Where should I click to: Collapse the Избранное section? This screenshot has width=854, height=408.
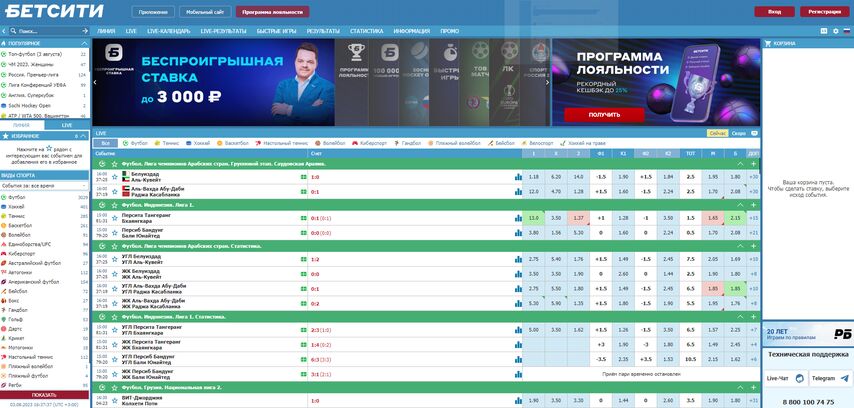pyautogui.click(x=84, y=136)
